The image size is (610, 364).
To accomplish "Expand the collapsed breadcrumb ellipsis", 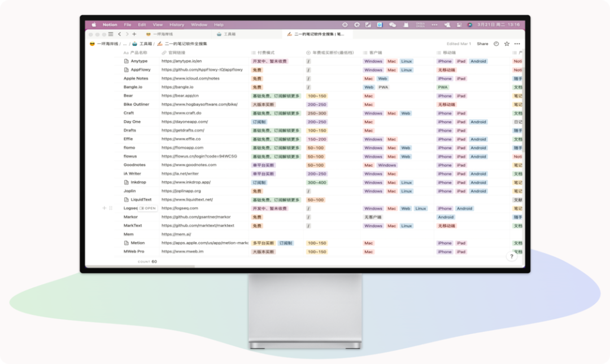I will (x=125, y=43).
